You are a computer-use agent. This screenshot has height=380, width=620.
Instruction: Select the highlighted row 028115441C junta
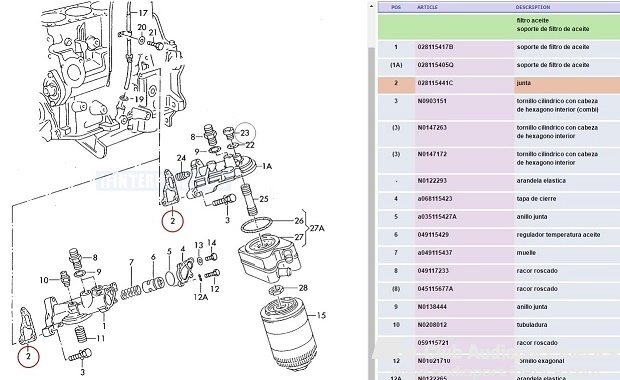[499, 83]
